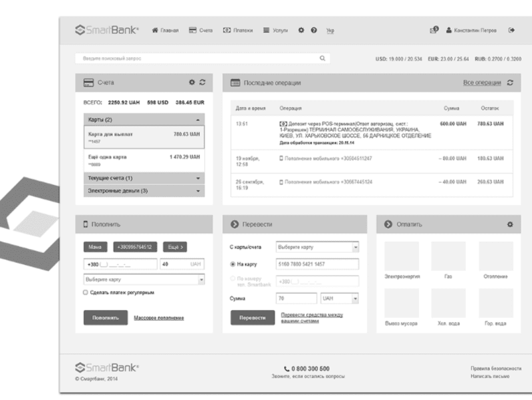Open the Платежи menu item

(238, 30)
